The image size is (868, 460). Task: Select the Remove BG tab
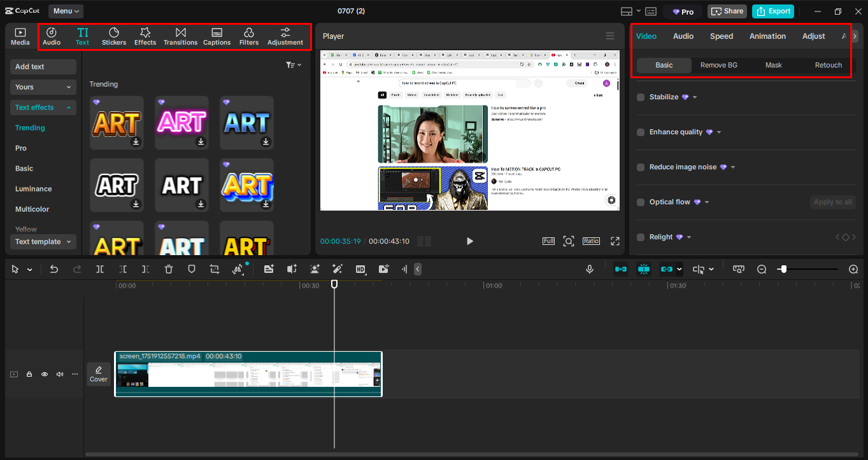[x=718, y=65]
